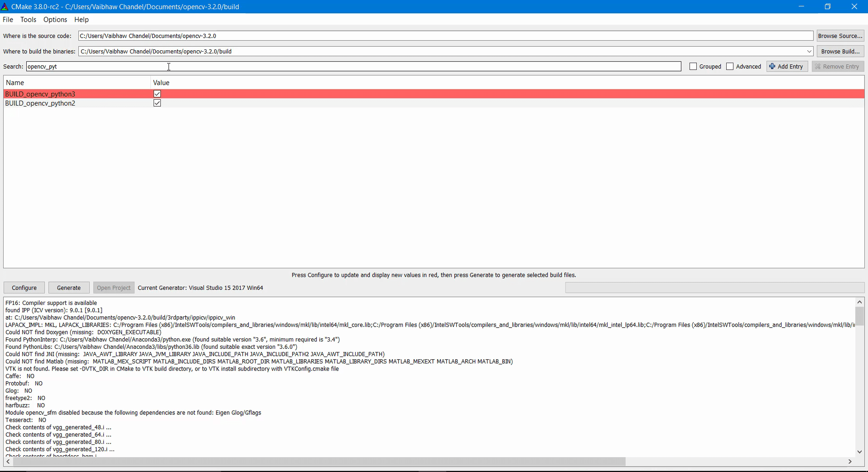Click the X icon on Remove Entry
Viewport: 868px width, 472px height.
coord(818,67)
